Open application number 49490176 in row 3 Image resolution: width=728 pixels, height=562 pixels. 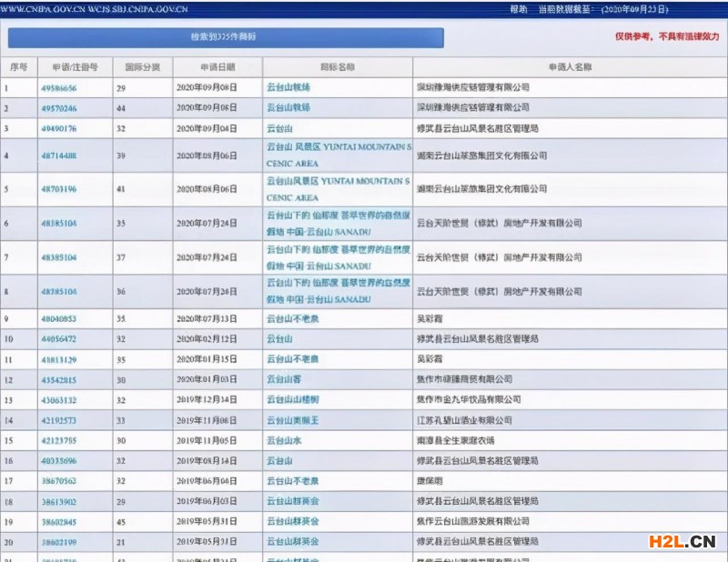59,128
